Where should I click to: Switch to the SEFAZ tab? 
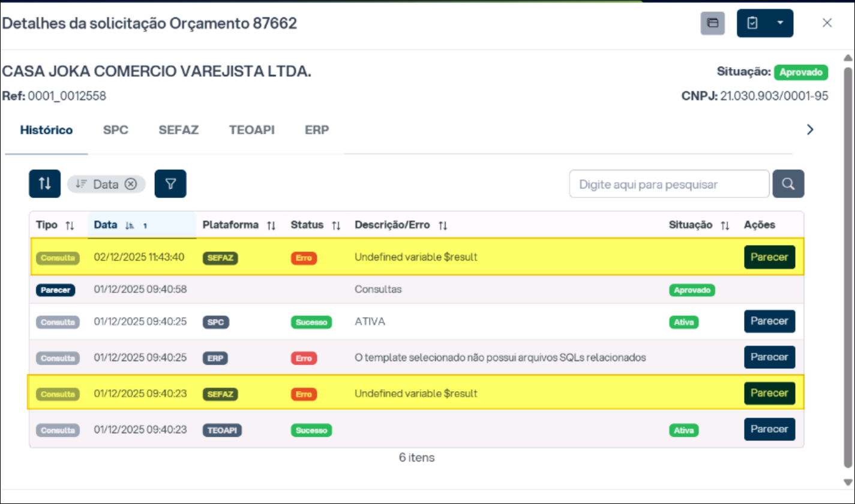pos(178,130)
